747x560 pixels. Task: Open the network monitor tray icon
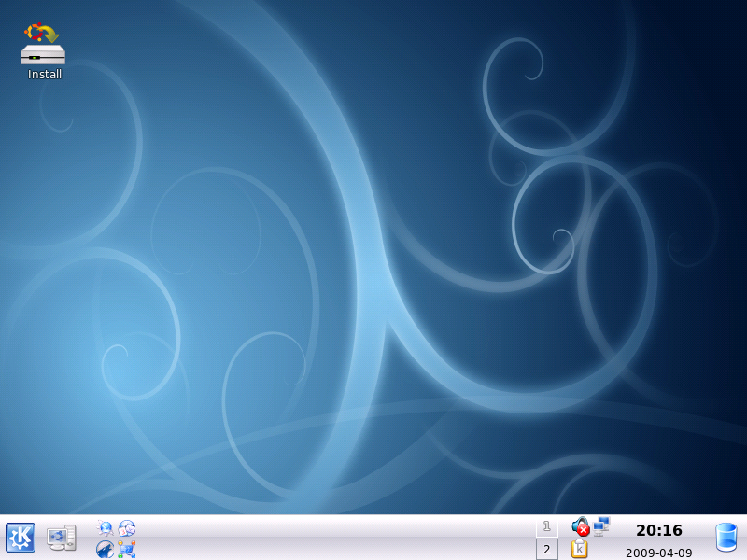pos(601,526)
